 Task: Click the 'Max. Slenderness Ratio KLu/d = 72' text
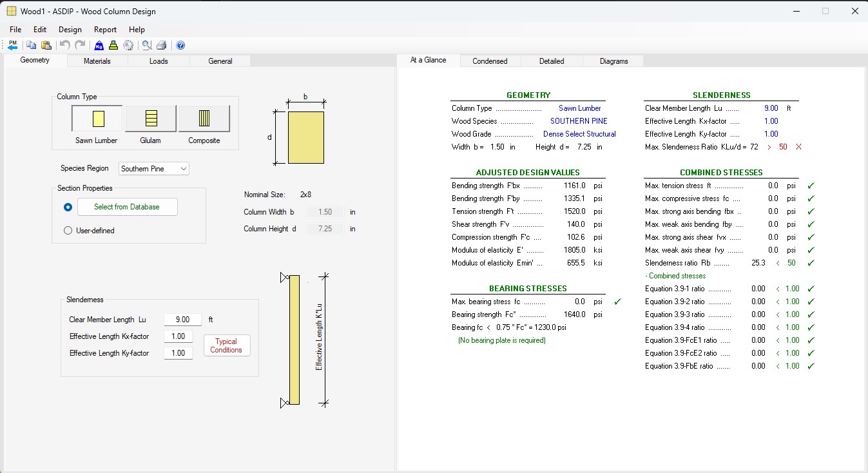pos(702,147)
